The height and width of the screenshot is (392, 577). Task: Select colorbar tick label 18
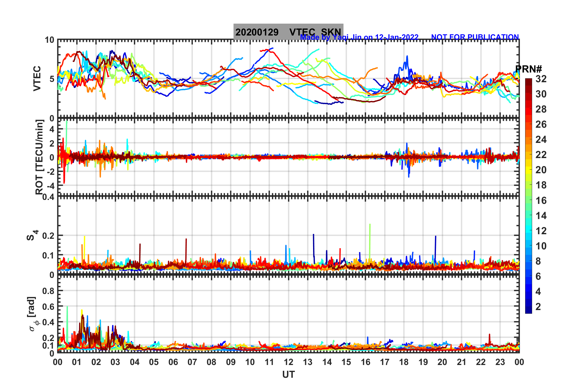(541, 185)
